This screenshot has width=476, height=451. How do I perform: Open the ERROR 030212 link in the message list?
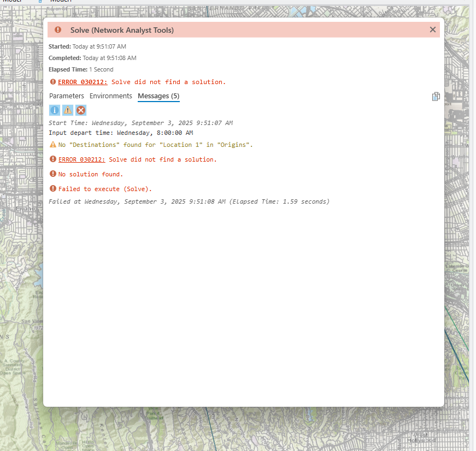click(x=81, y=159)
